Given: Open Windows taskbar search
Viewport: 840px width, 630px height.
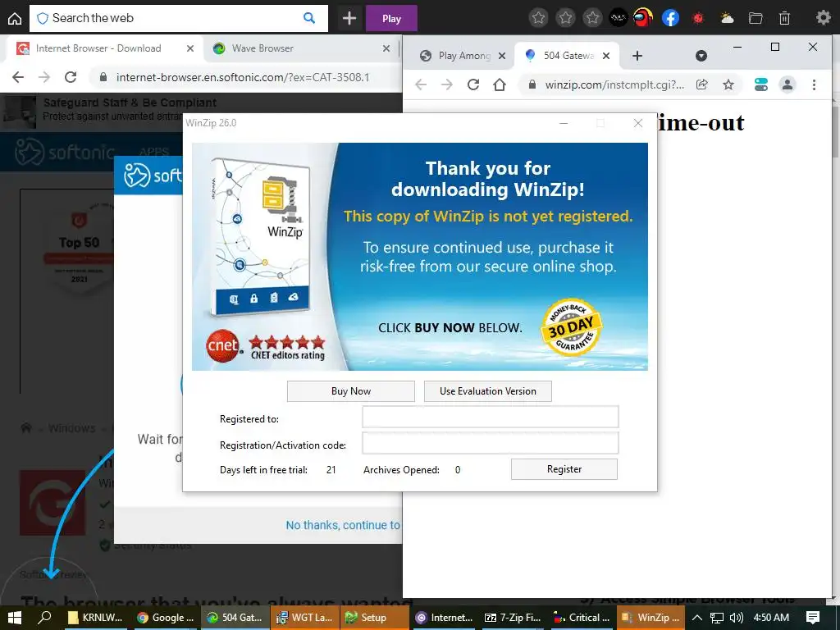Looking at the screenshot, I should pos(44,618).
